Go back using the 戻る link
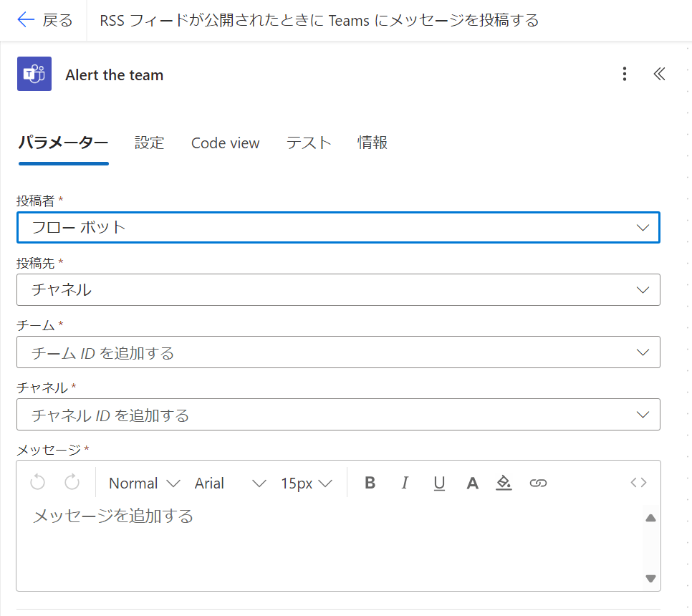The height and width of the screenshot is (616, 692). [57, 20]
